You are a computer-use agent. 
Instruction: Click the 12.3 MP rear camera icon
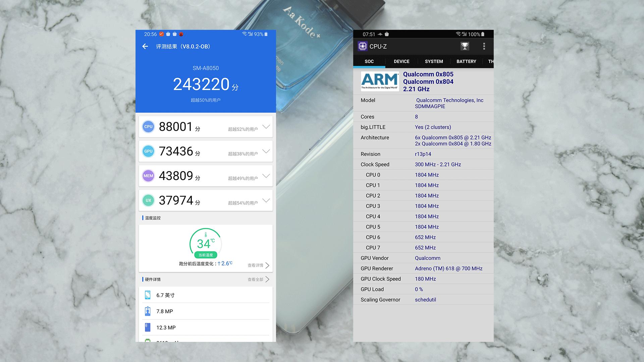pyautogui.click(x=148, y=327)
